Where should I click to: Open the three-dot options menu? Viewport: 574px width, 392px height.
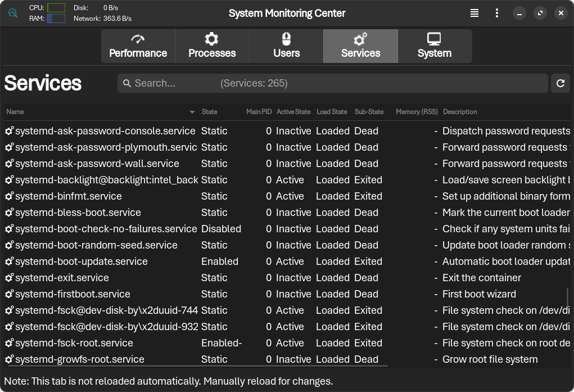[497, 13]
